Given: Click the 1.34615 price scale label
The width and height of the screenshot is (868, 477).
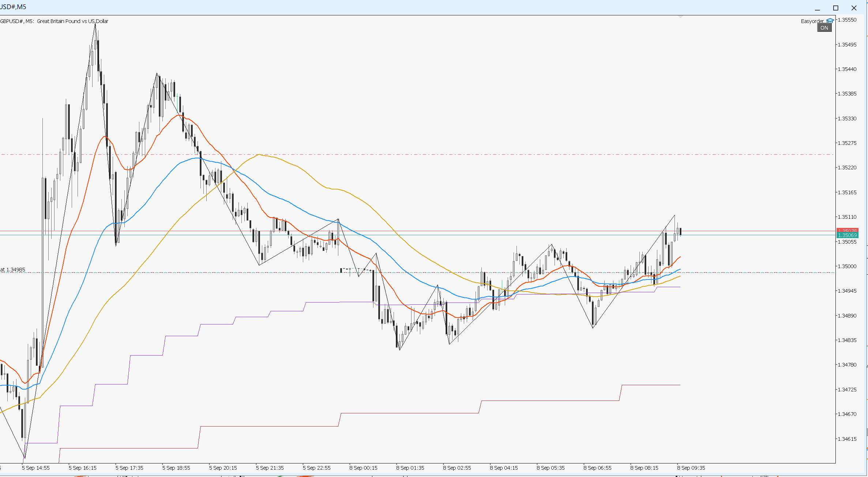Looking at the screenshot, I should coord(847,439).
